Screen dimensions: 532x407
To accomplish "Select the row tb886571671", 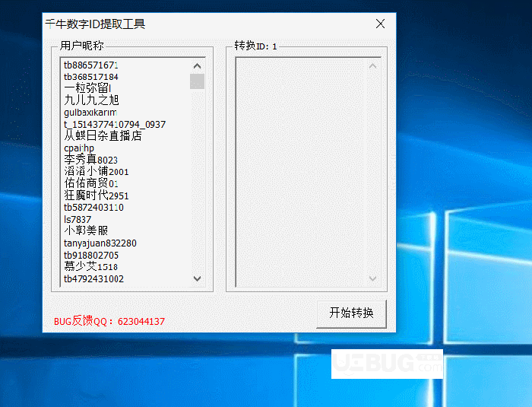I will coord(91,65).
